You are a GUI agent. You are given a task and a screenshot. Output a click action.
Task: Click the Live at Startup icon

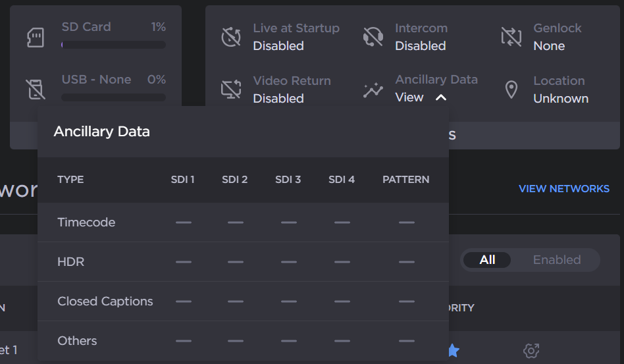[231, 37]
